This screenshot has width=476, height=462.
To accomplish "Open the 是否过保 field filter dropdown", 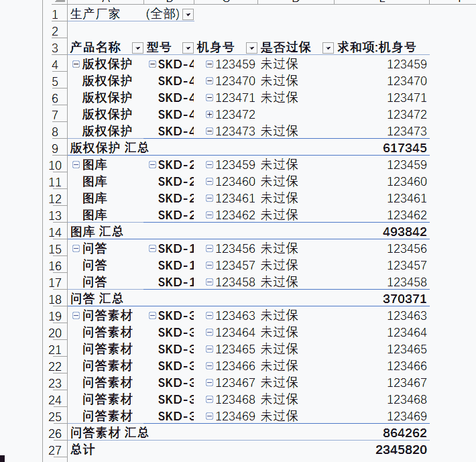I will pos(329,48).
